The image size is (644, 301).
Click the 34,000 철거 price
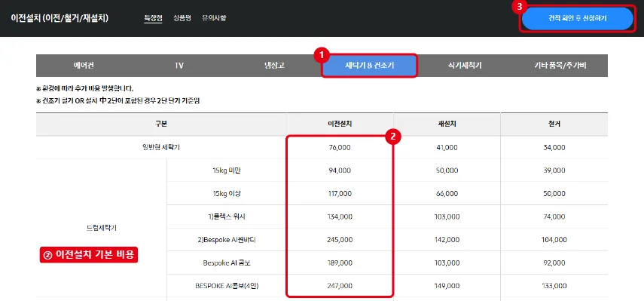coord(554,147)
